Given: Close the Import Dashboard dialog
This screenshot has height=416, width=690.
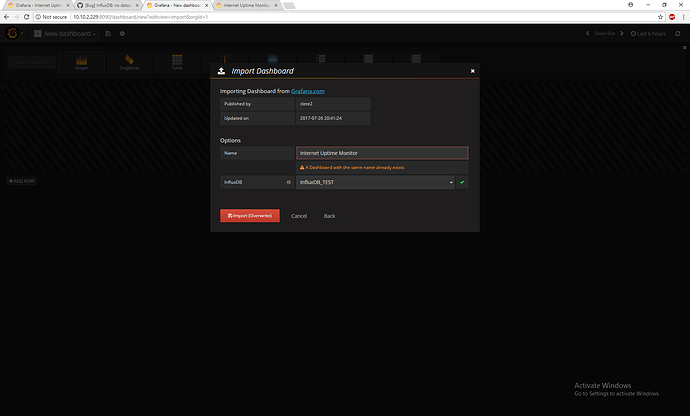Looking at the screenshot, I should click(473, 71).
